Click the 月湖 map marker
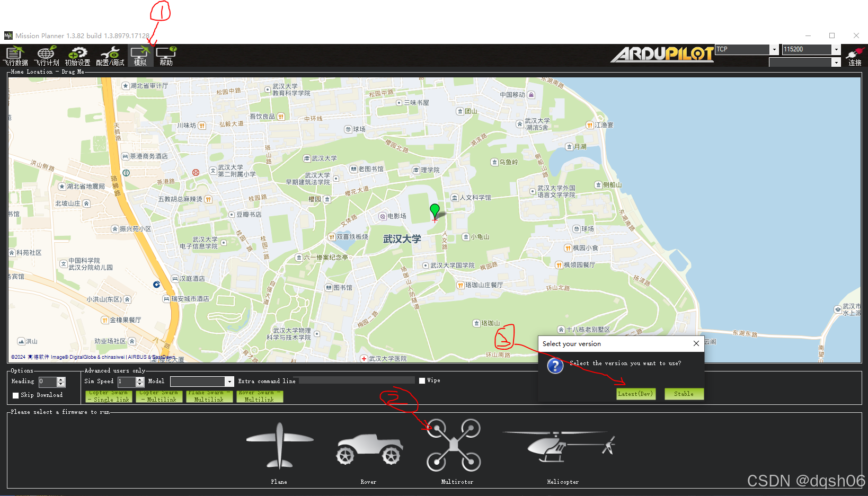The width and height of the screenshot is (868, 496). tap(569, 147)
